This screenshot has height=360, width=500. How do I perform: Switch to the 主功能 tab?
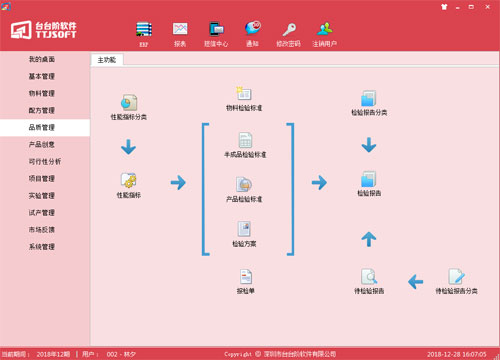click(x=107, y=60)
